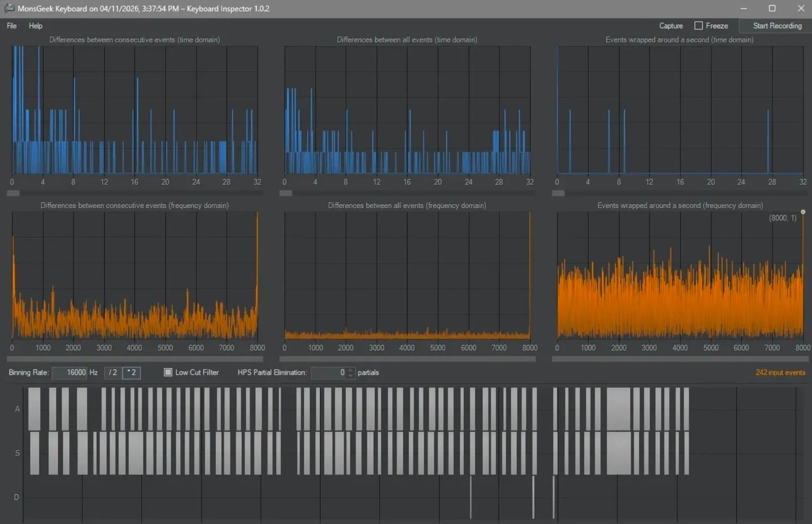The width and height of the screenshot is (812, 524).
Task: Click the Capture label in the toolbar
Action: point(671,26)
